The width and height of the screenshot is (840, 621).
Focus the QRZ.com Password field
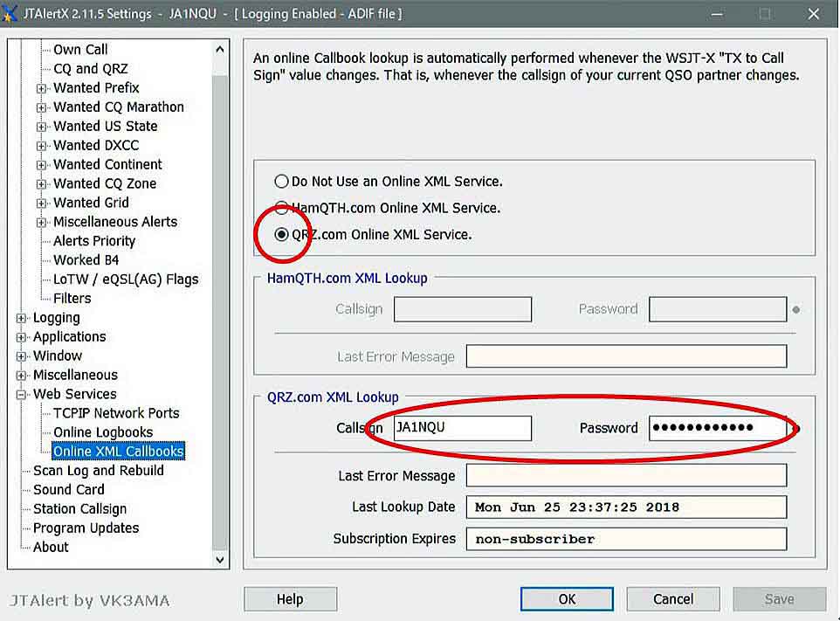[716, 428]
